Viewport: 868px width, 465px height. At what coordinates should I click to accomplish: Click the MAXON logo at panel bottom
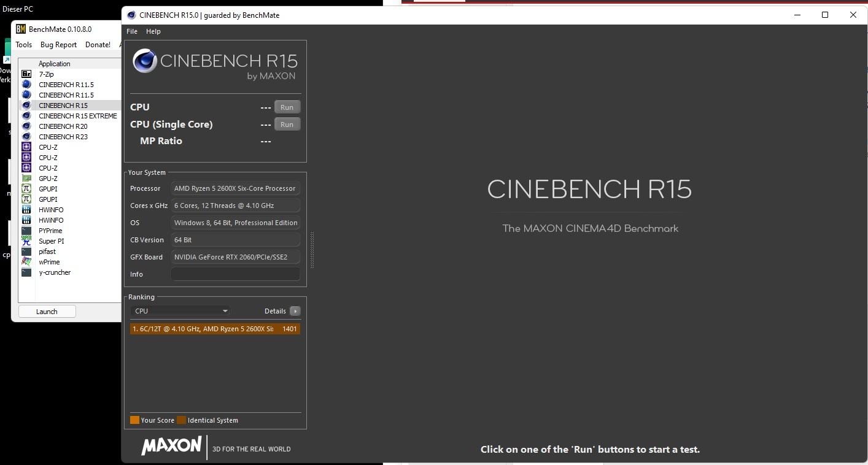pos(171,446)
